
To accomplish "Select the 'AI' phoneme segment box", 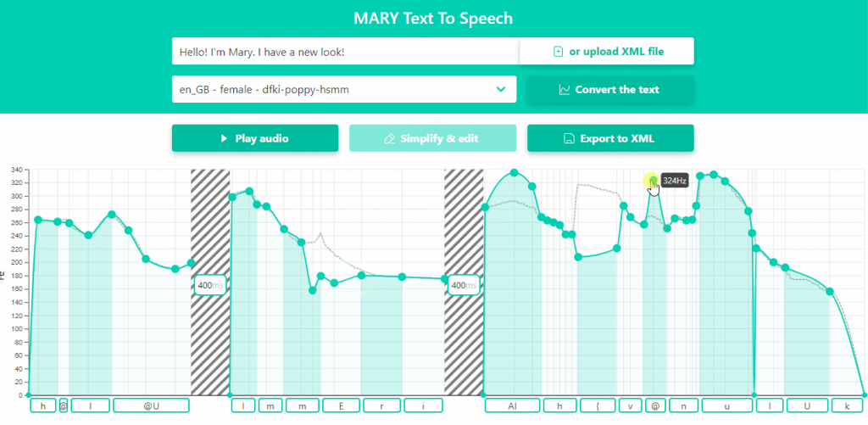I will (x=512, y=406).
